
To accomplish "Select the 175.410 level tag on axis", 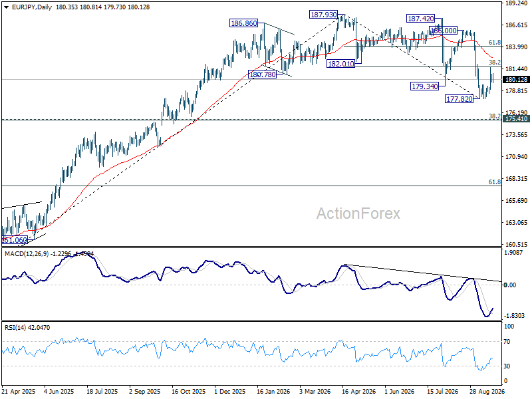I will point(517,119).
